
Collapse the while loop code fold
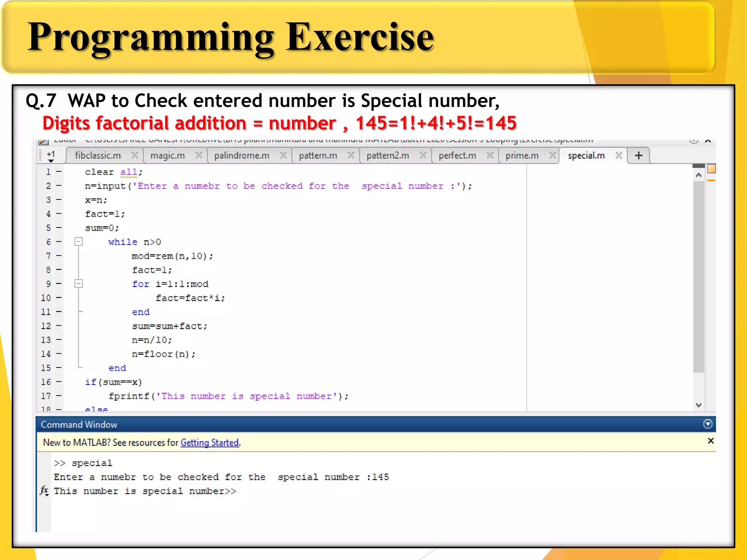78,242
